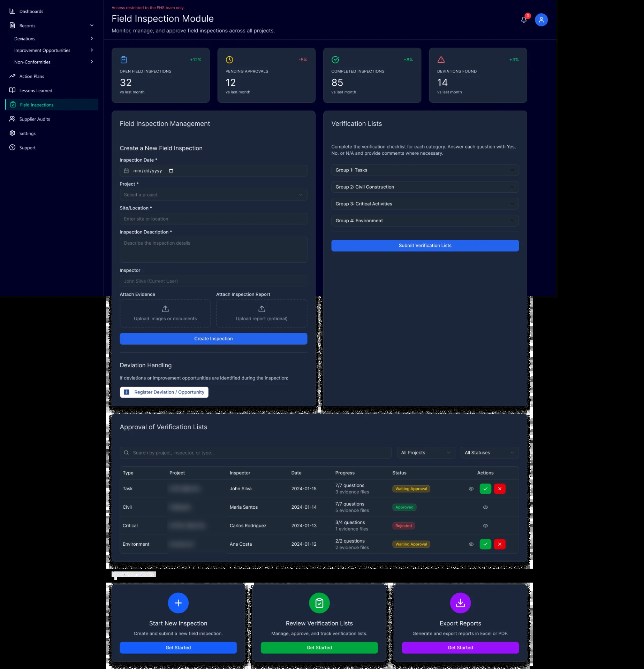
Task: View John Silva's Task checklist via eye icon
Action: [x=471, y=489]
